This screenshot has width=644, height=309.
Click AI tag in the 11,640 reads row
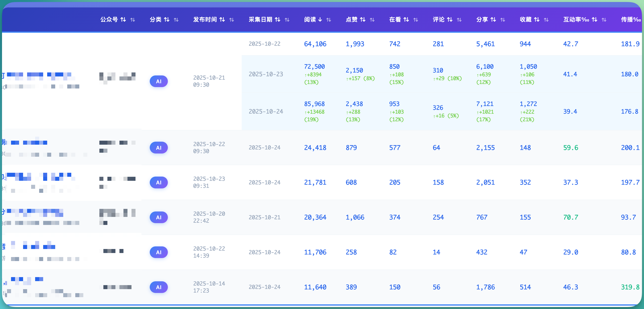159,287
